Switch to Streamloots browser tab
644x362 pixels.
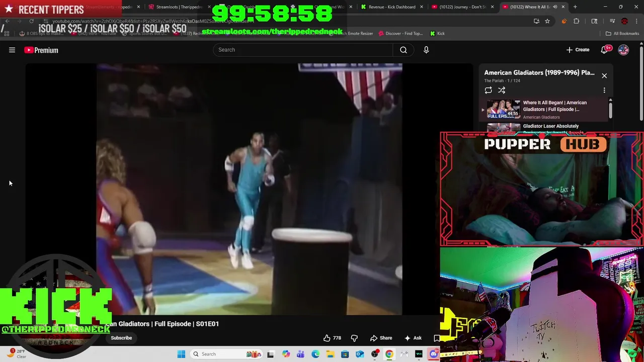point(179,7)
